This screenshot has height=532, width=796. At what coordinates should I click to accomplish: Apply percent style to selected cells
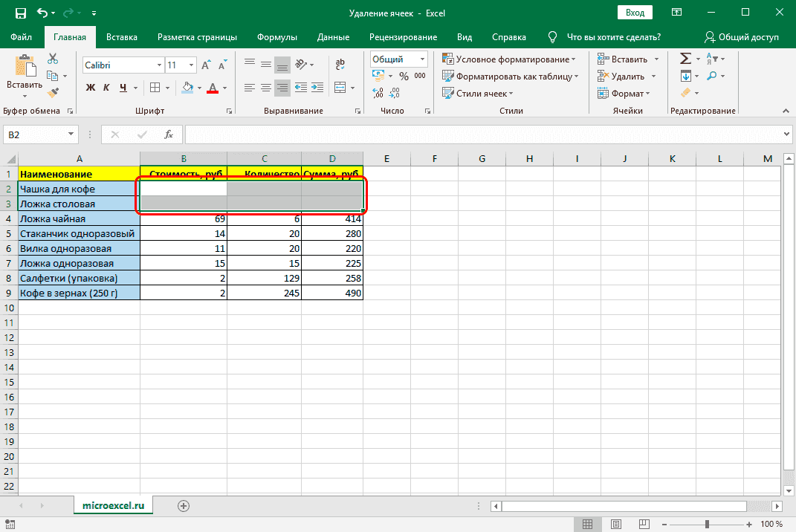coord(404,76)
